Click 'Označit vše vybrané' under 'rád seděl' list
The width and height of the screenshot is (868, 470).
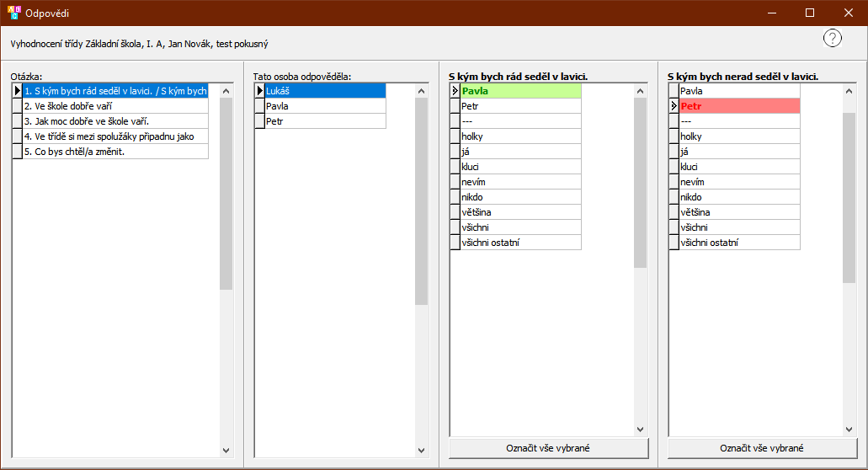[x=548, y=448]
